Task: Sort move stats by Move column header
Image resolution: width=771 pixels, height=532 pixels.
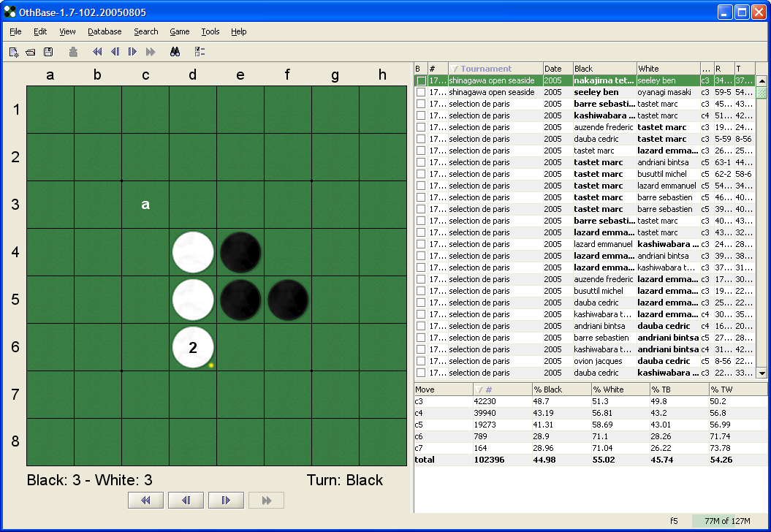Action: 444,389
